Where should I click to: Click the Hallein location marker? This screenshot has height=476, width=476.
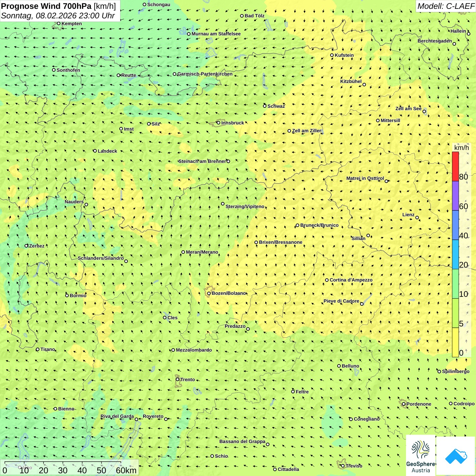(469, 34)
